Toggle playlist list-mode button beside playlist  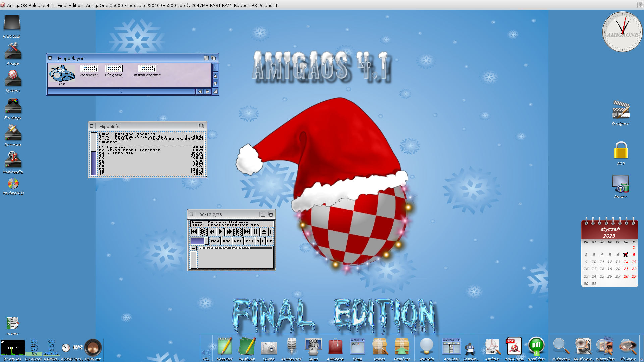coord(194,248)
